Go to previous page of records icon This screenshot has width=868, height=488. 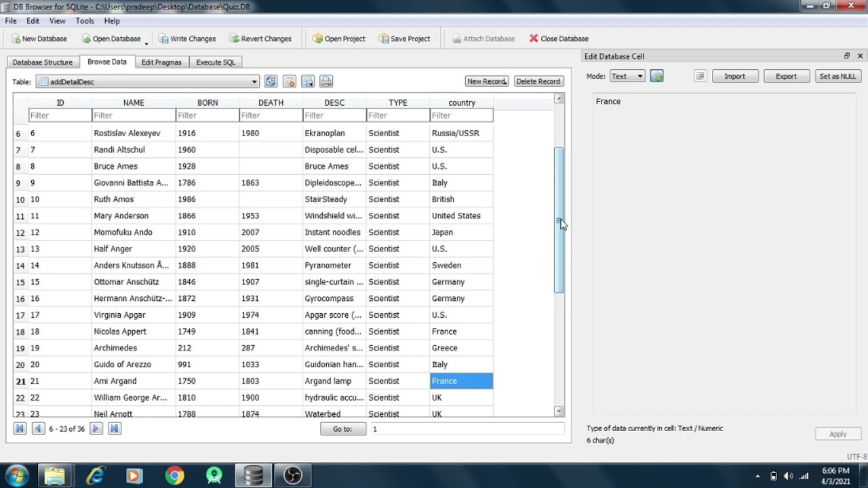click(38, 428)
